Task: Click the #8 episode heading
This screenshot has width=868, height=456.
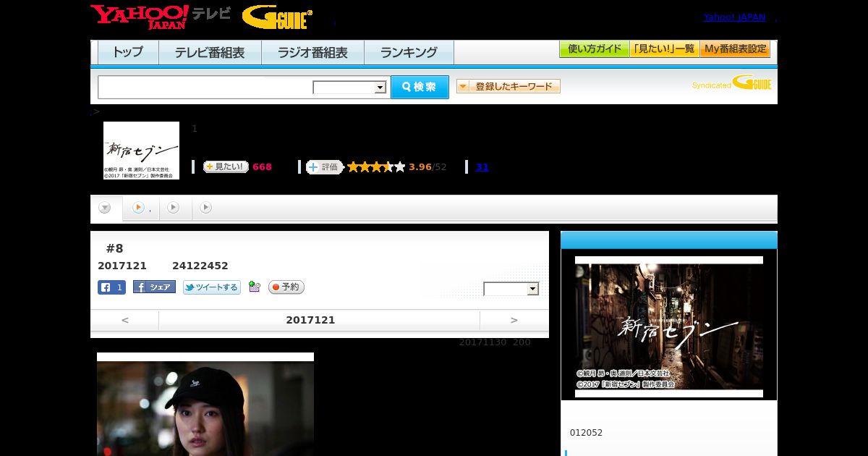Action: [x=115, y=248]
